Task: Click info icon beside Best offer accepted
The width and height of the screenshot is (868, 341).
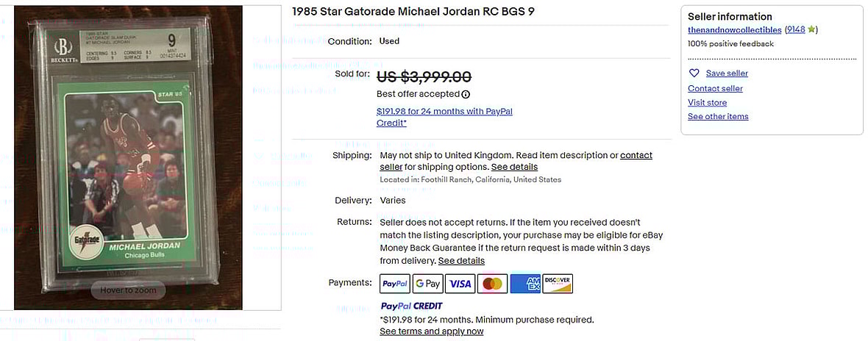Action: [466, 94]
